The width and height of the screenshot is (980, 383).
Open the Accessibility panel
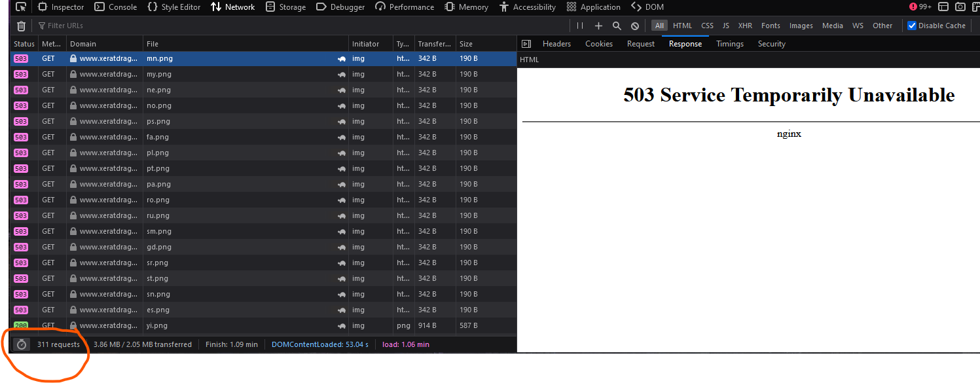pyautogui.click(x=527, y=7)
